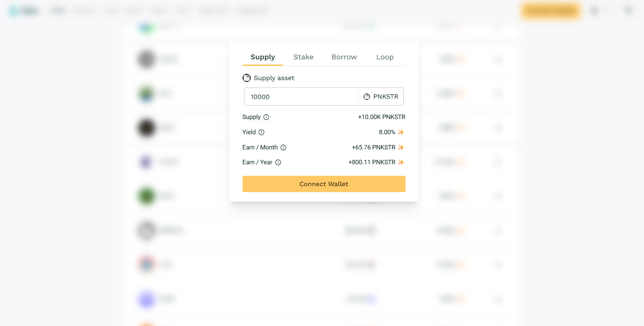Click the sparkle icon beside 8.00% yield
The height and width of the screenshot is (326, 644).
coord(401,132)
